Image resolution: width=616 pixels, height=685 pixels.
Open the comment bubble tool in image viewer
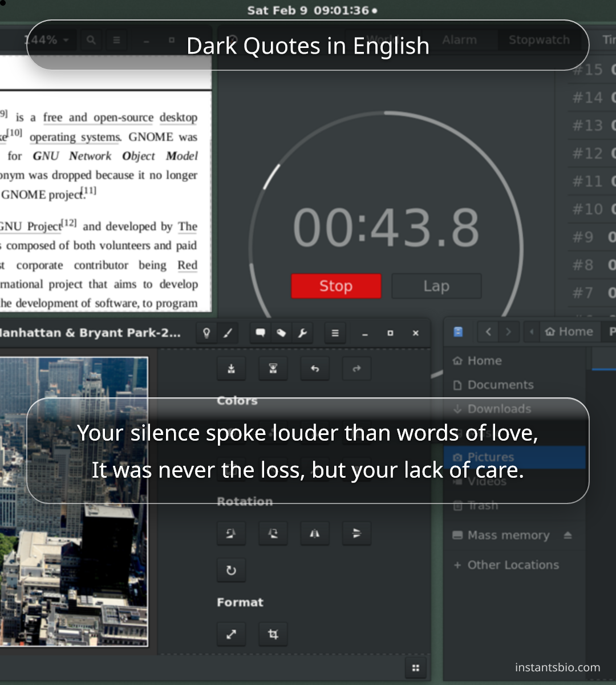pyautogui.click(x=260, y=333)
